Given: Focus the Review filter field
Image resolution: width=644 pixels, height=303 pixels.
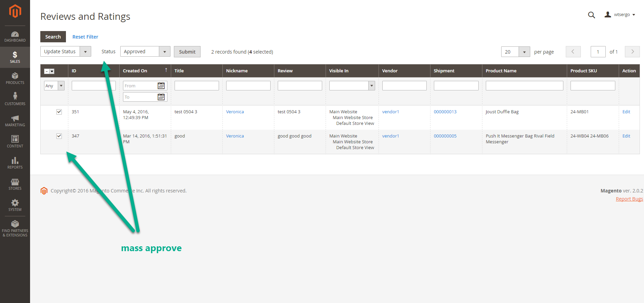Looking at the screenshot, I should click(300, 86).
